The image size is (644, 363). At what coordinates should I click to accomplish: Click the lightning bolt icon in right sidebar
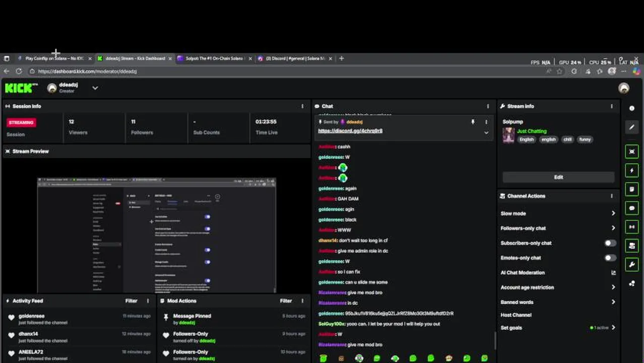point(632,170)
